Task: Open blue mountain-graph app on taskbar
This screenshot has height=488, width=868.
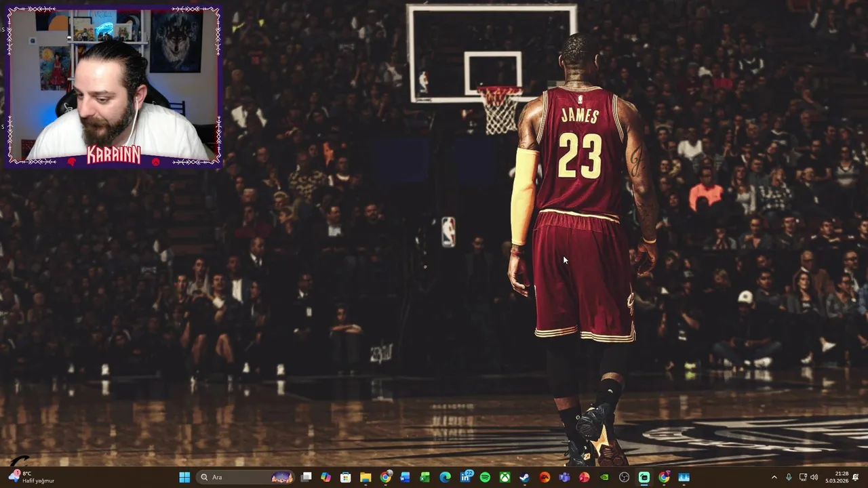Action: [684, 477]
